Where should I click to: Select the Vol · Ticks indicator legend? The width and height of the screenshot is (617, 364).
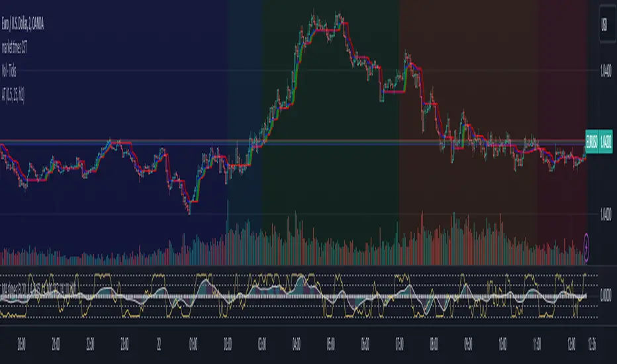pos(9,71)
